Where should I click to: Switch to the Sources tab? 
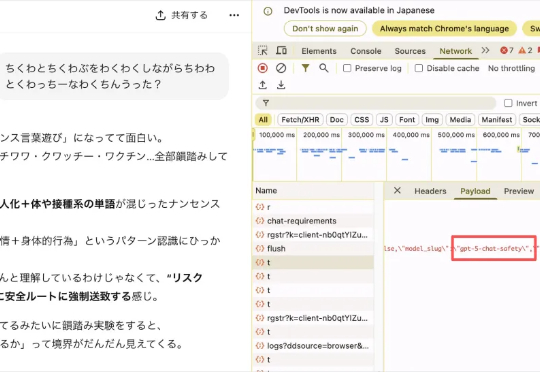pos(410,51)
